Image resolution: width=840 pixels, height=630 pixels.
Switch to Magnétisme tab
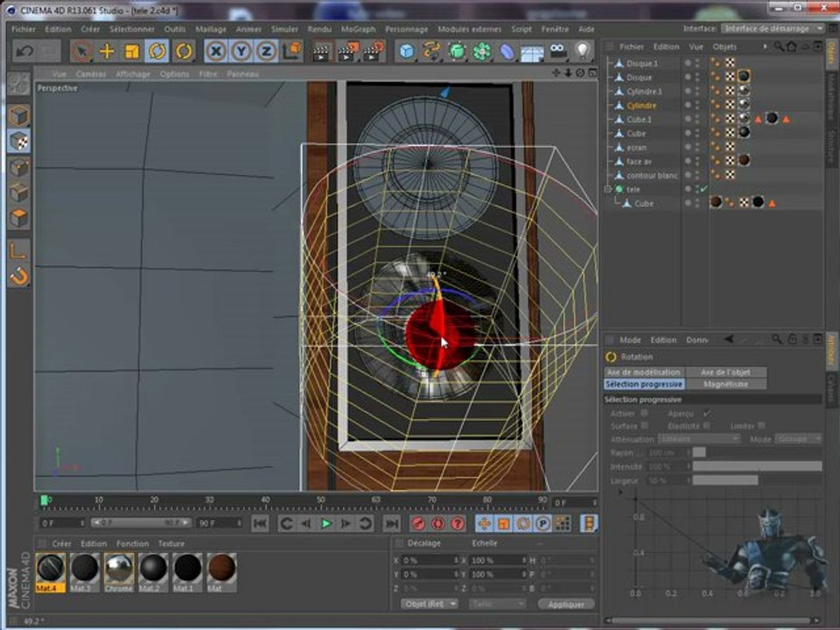[726, 384]
